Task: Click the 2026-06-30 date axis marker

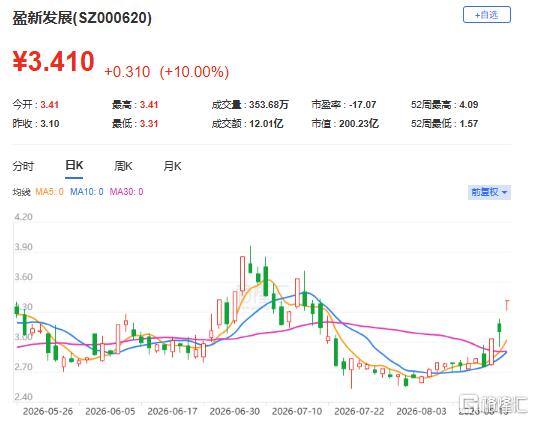Action: pyautogui.click(x=235, y=411)
